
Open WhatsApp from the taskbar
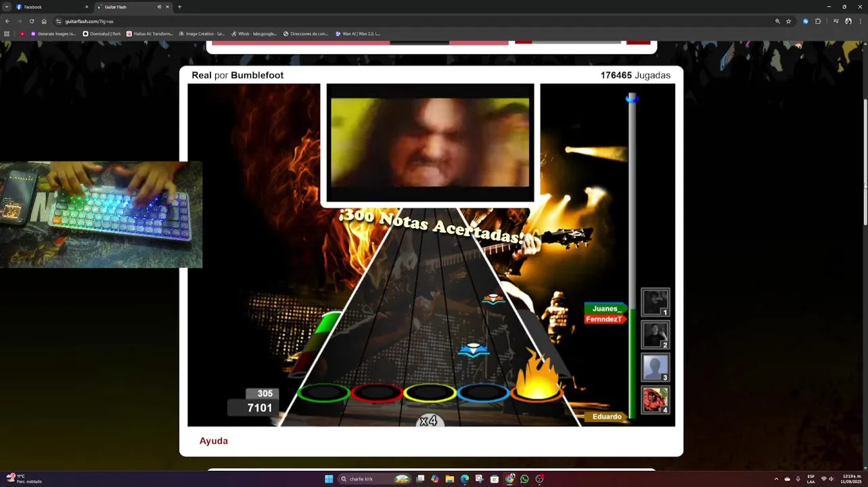click(524, 479)
